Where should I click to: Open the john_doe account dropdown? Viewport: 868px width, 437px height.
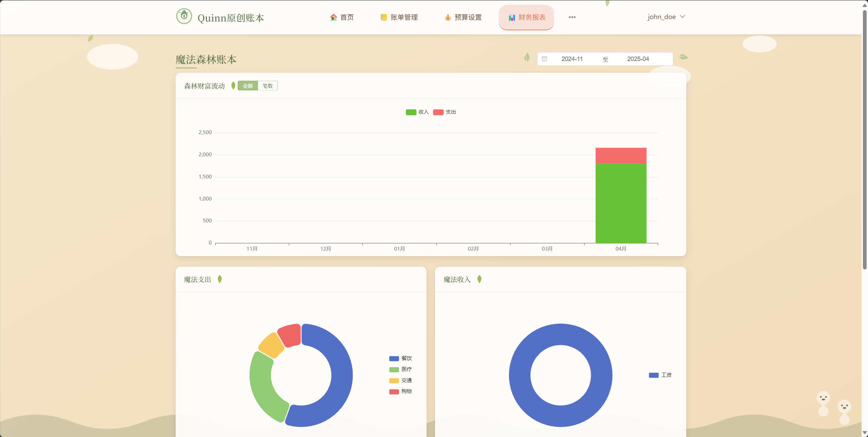(665, 16)
